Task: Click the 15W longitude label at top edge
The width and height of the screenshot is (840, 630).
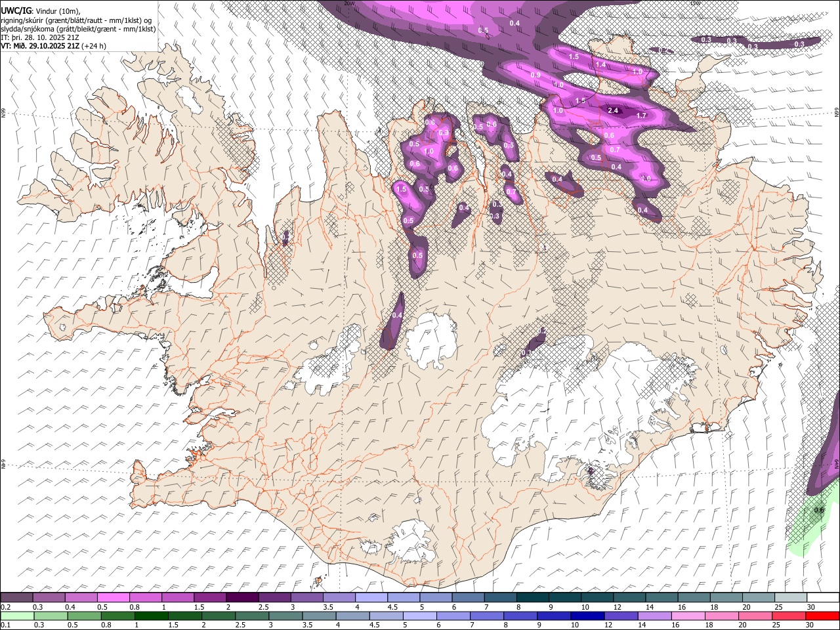Action: (x=696, y=3)
